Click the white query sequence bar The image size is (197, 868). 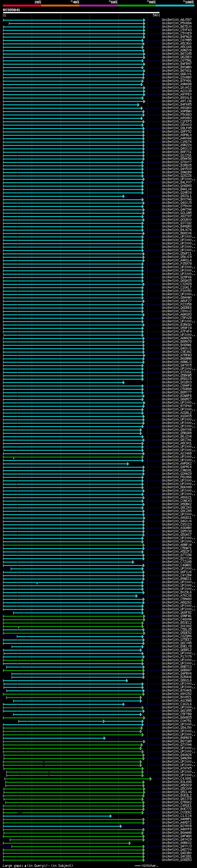pyautogui.click(x=81, y=12)
